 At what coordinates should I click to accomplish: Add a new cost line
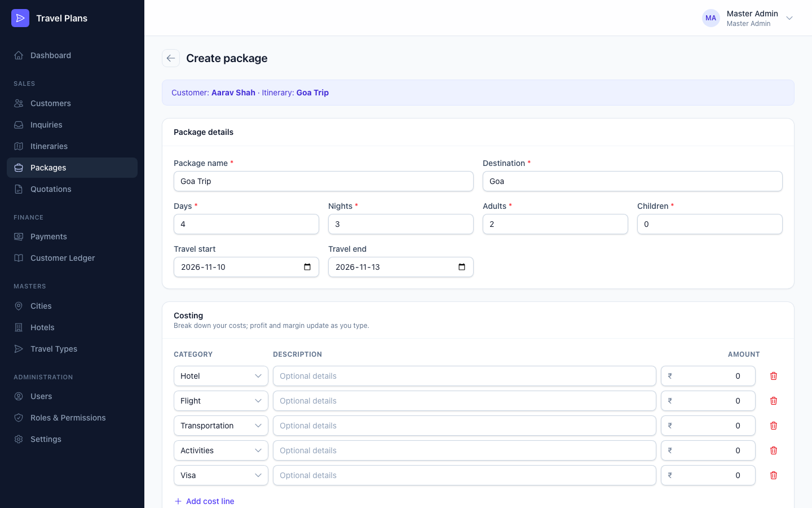click(x=204, y=501)
